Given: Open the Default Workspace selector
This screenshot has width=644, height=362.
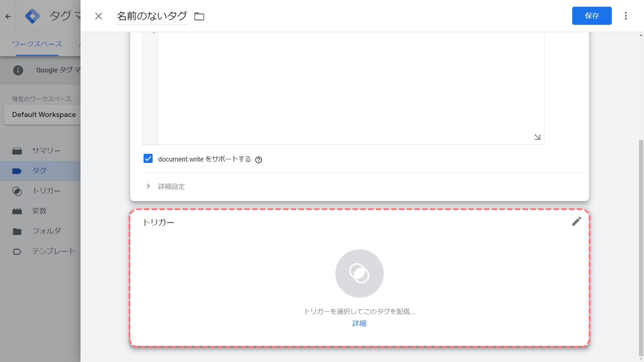Looking at the screenshot, I should [x=43, y=115].
